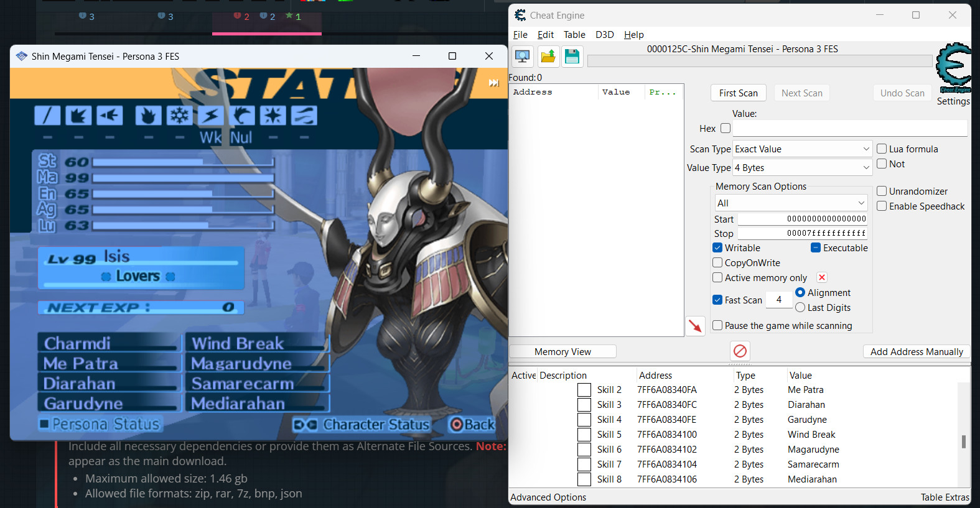Open the Table menu
Image resolution: width=980 pixels, height=508 pixels.
point(574,35)
